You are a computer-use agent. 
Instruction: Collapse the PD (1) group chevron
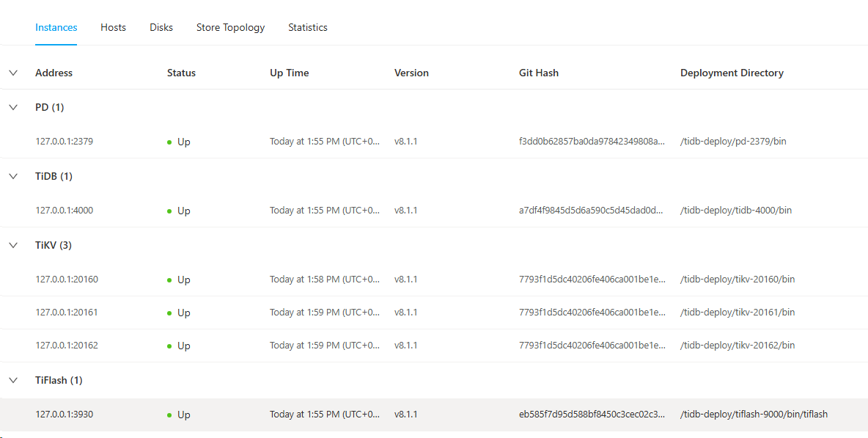click(x=13, y=107)
